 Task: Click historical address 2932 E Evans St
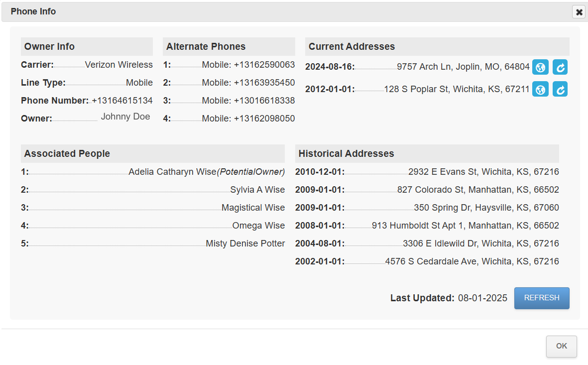483,172
